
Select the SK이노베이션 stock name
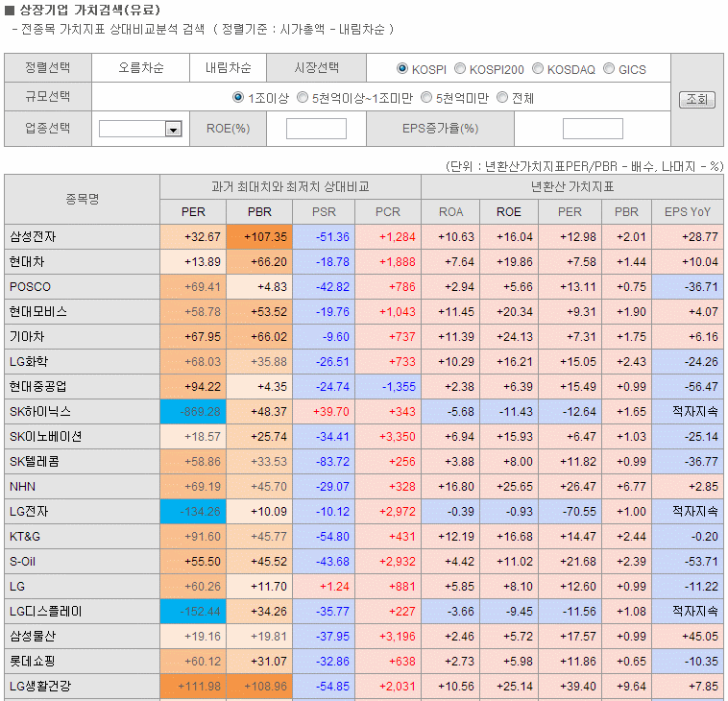(x=45, y=437)
